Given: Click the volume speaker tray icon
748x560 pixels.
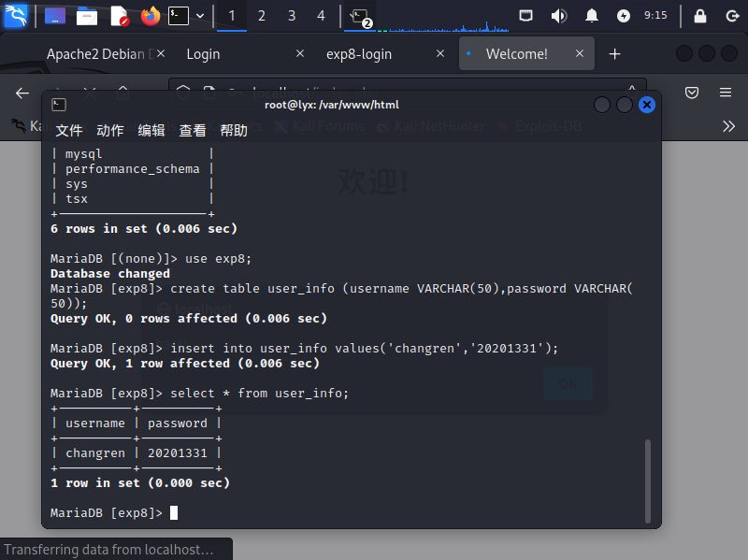Looking at the screenshot, I should click(558, 16).
